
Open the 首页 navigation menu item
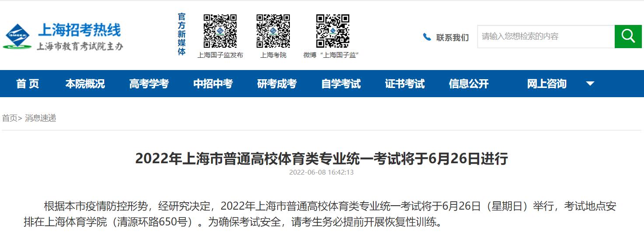(x=28, y=84)
